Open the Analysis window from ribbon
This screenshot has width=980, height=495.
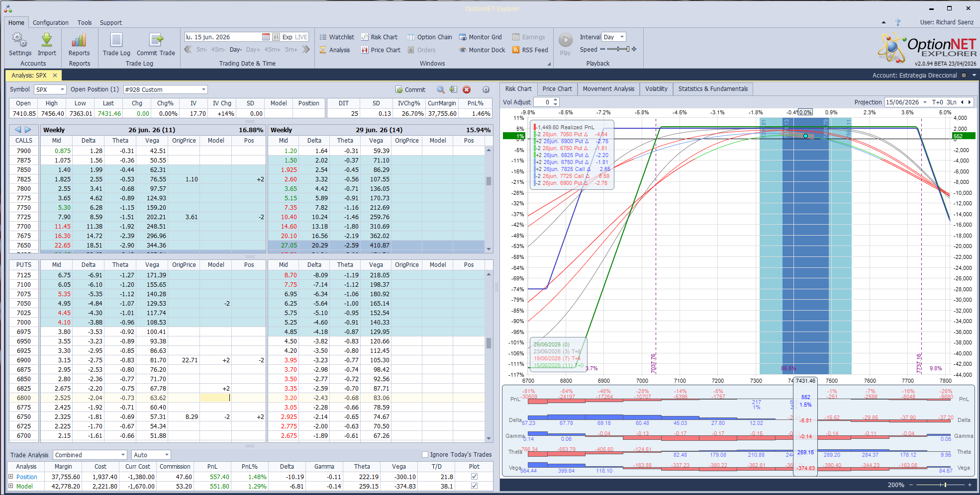335,50
